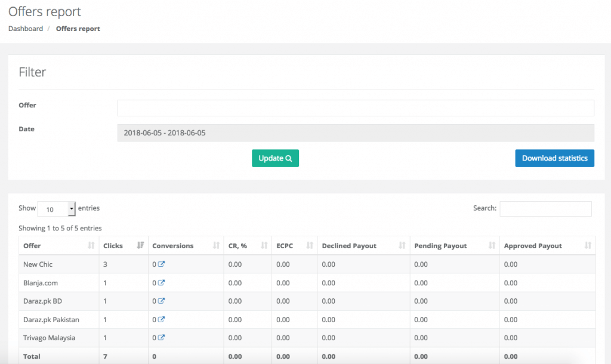Screen dimensions: 611x364
Task: Sort table by Offer column icon
Action: pos(91,246)
